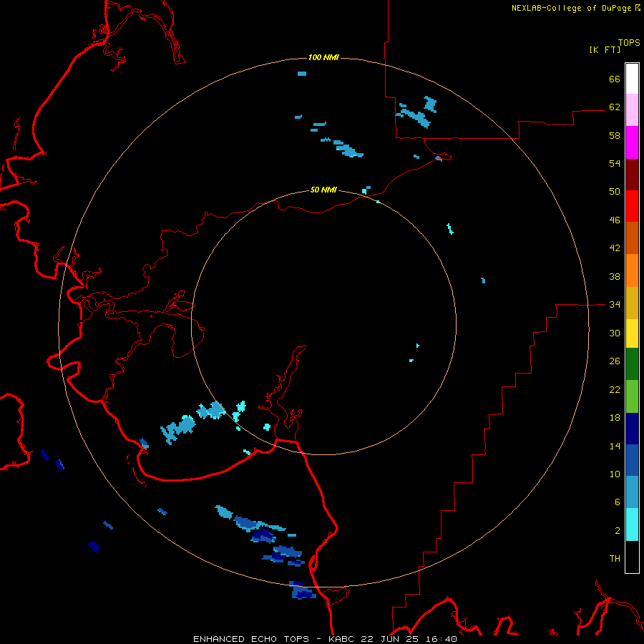644x644 pixels.
Task: Click the black TH swatch in the legend
Action: 632,557
